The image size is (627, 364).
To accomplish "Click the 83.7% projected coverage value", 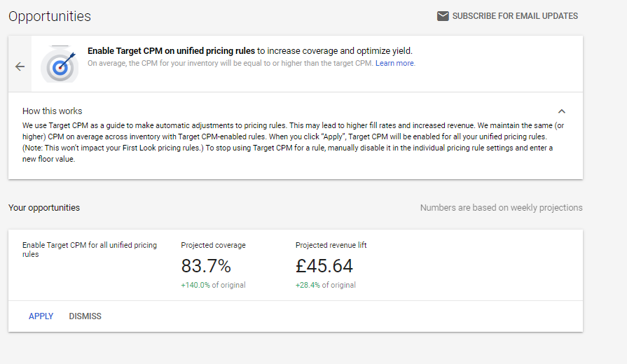I will 206,266.
